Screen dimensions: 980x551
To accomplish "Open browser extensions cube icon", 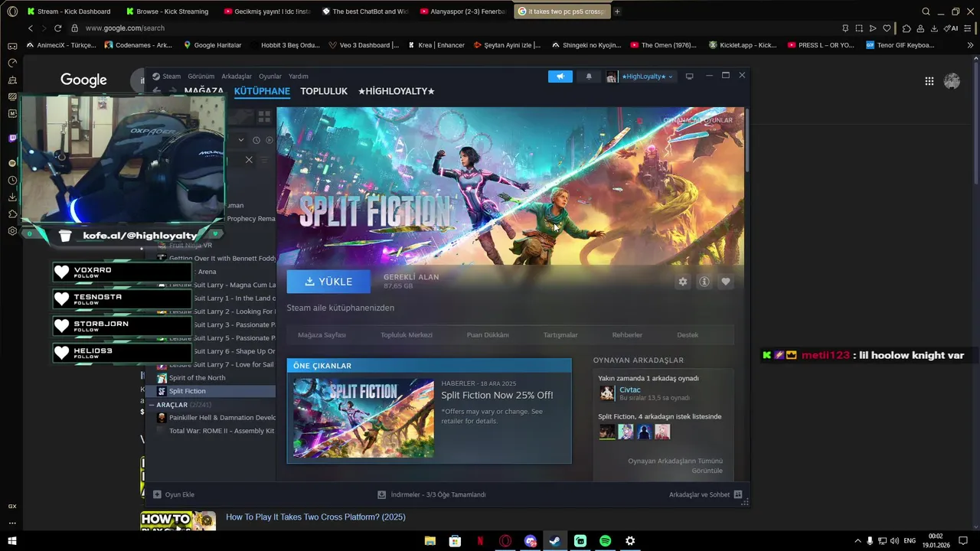I will tap(906, 28).
